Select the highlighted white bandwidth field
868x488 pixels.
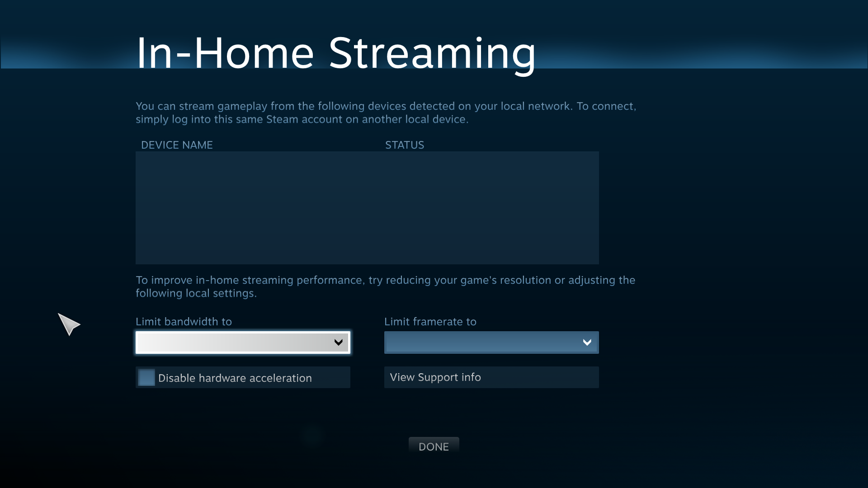point(243,343)
